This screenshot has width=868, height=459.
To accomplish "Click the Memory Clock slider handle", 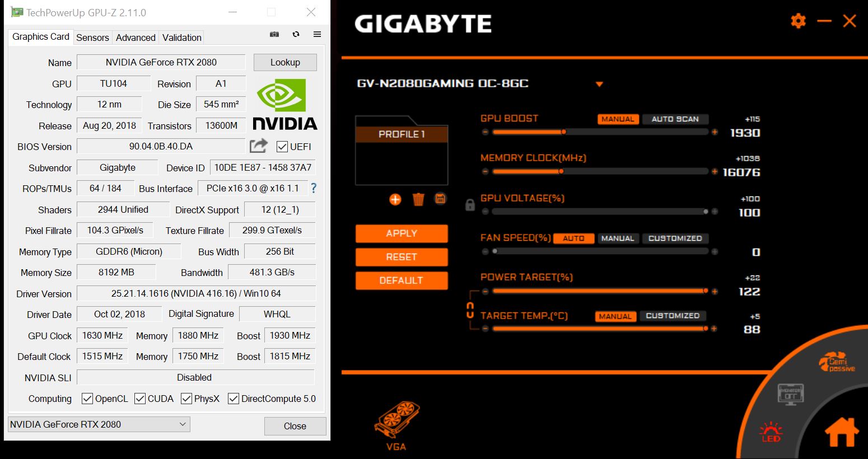I will click(561, 172).
